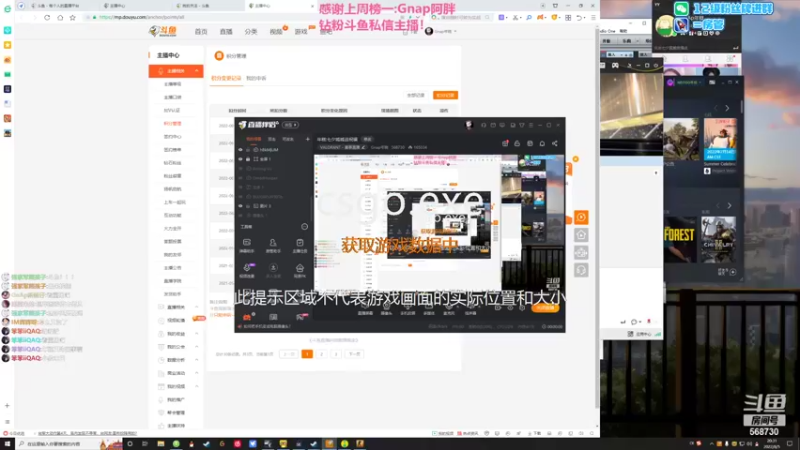Toggle visibility eye of 全屏 1 source
Viewport: 800px width, 450px height.
(x=240, y=159)
